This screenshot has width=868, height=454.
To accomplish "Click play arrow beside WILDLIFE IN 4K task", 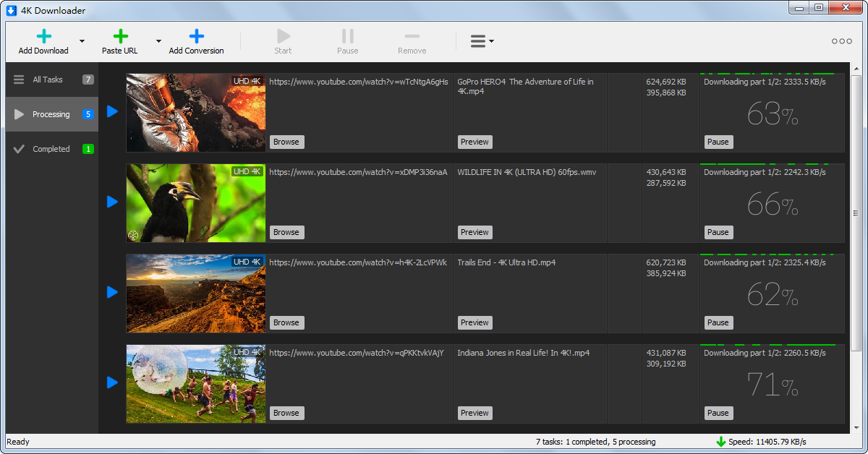I will tap(112, 202).
